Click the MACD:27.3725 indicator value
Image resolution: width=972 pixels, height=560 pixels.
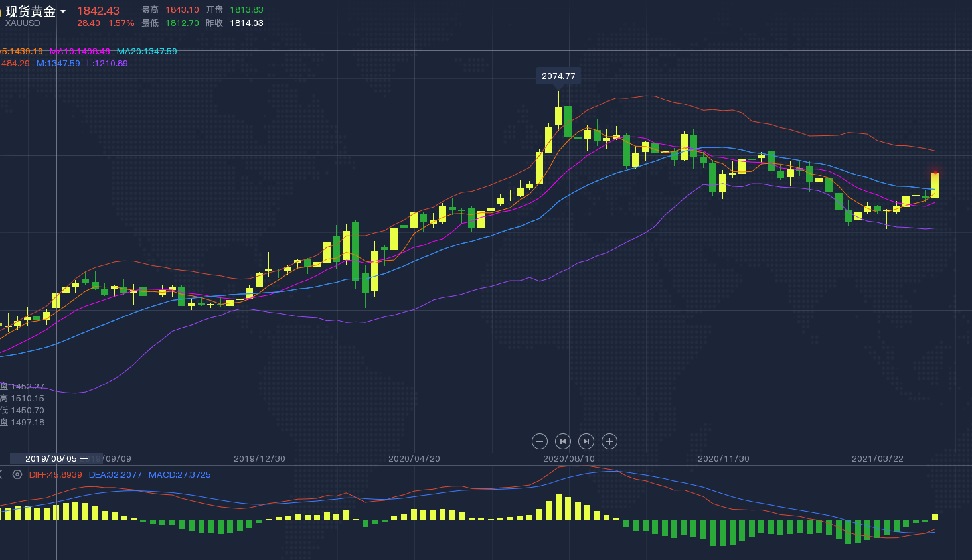[179, 475]
